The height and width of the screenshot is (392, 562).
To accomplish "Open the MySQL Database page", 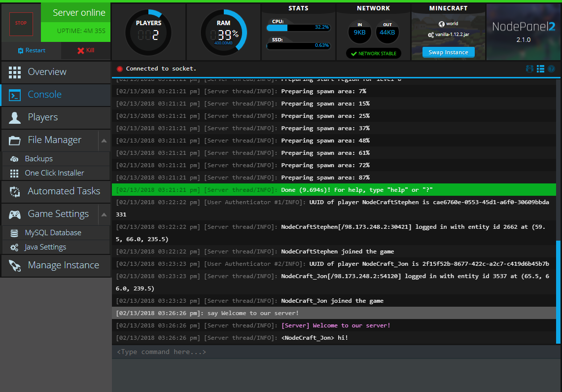I will pos(53,233).
